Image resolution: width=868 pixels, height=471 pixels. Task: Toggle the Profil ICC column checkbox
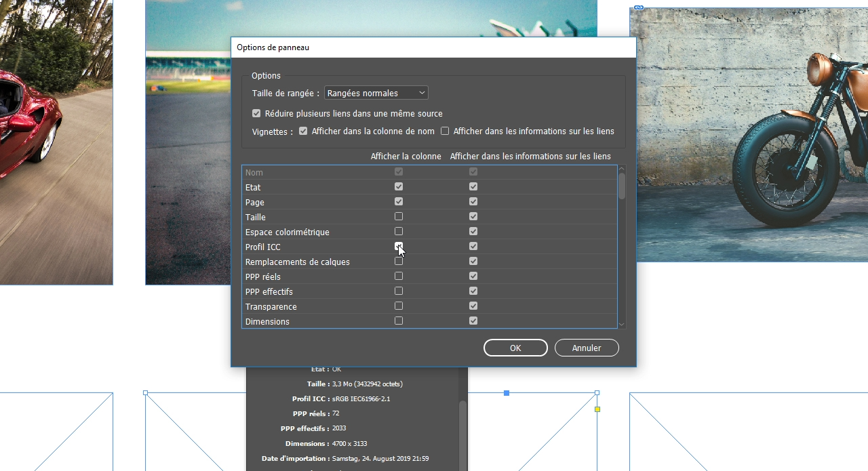(x=399, y=246)
